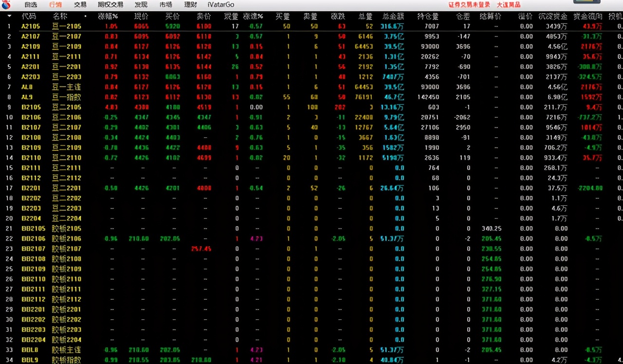This screenshot has height=364, width=623.
Task: Sort by the 买价 column header
Action: point(173,16)
